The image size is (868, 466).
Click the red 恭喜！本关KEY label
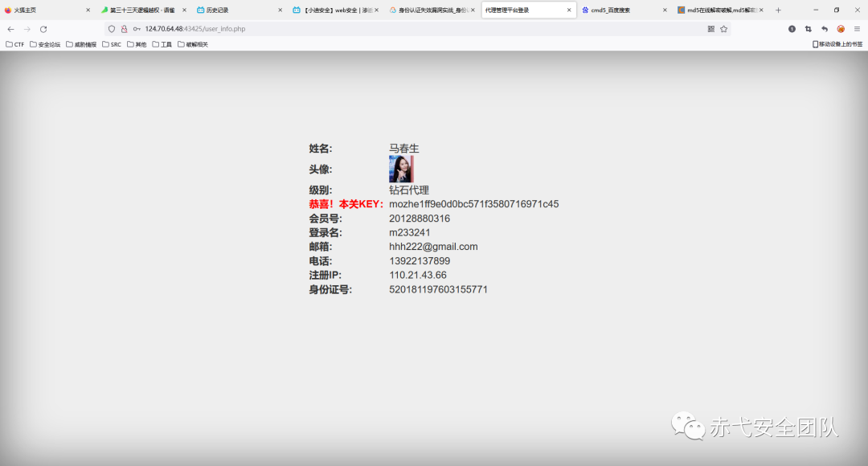[x=346, y=204]
